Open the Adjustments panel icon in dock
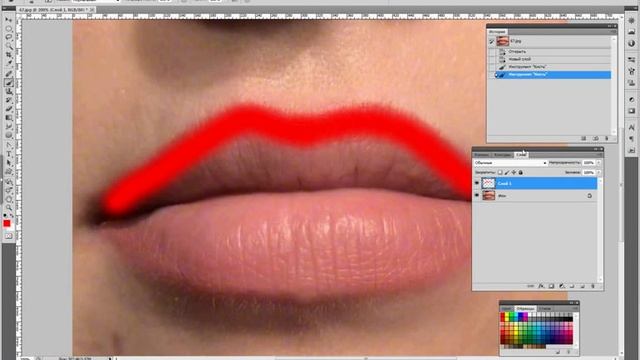The image size is (640, 360). (x=631, y=100)
